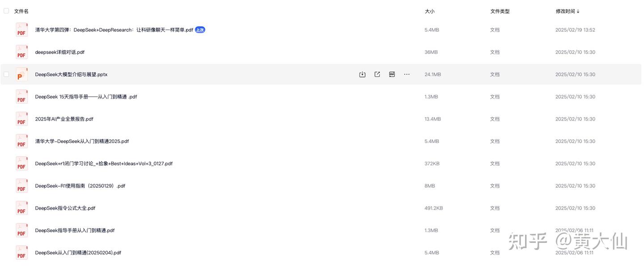This screenshot has width=644, height=267.
Task: Click the PDF icon beside DeepSeek指令公式大全.pdf
Action: click(x=21, y=208)
